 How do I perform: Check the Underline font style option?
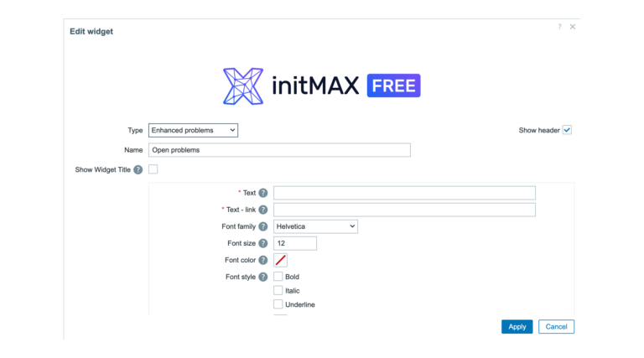(x=278, y=304)
